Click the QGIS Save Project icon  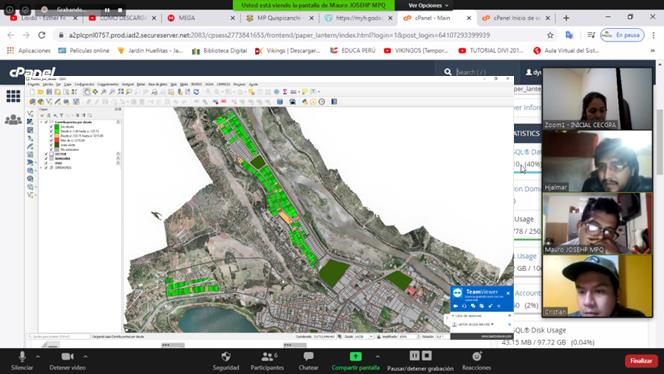tap(49, 92)
